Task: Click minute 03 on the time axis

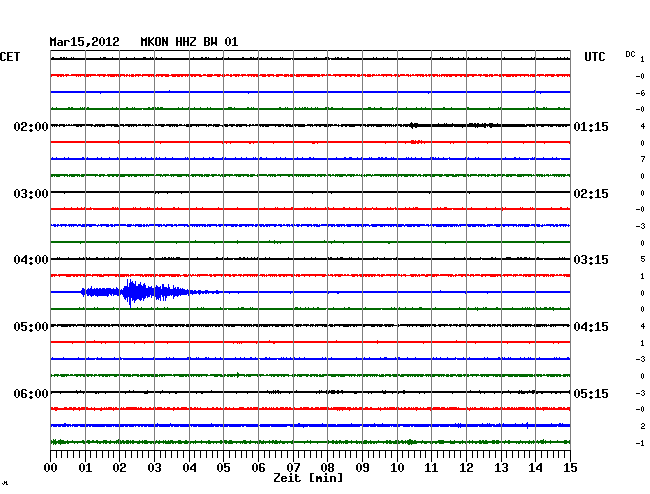Action: [154, 468]
